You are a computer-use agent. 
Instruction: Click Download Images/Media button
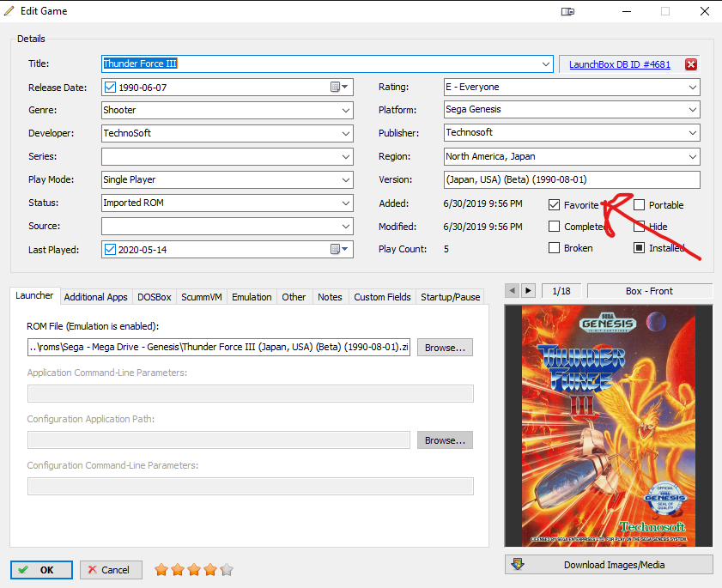click(609, 565)
